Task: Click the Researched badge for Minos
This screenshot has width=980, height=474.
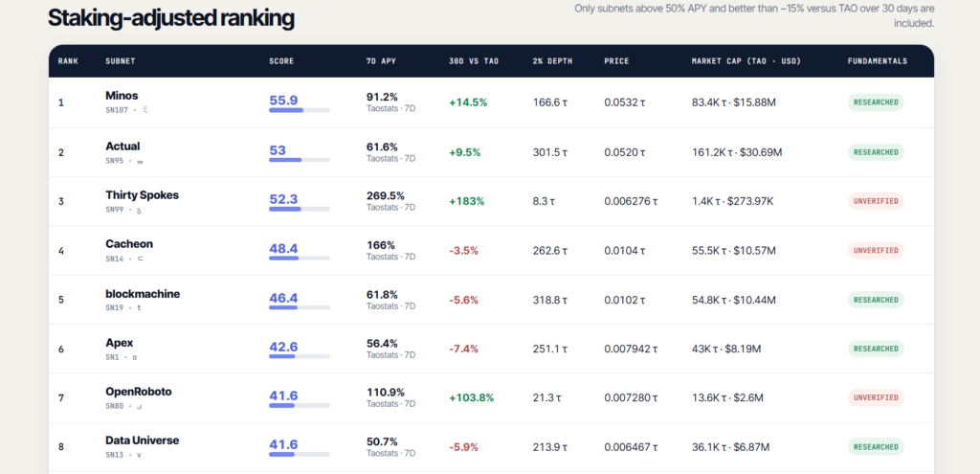Action: click(x=876, y=102)
